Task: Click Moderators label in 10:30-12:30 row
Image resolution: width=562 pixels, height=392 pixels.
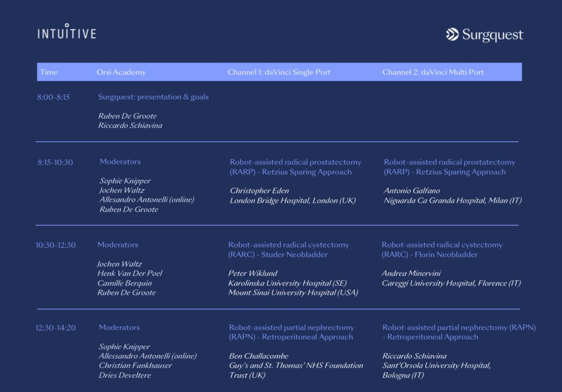Action: [118, 245]
